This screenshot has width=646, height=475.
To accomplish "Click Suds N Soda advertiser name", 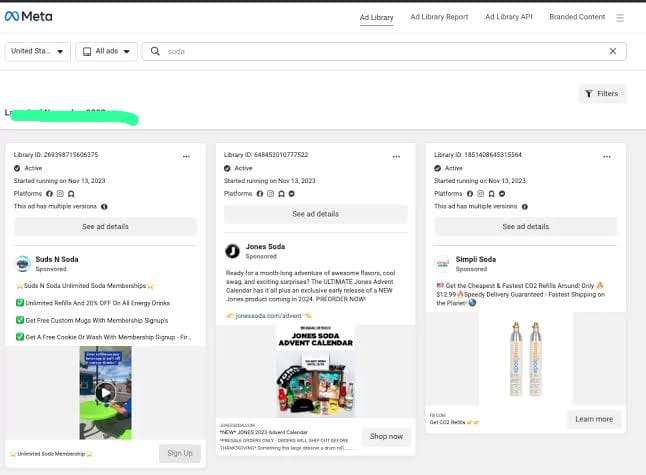I will click(x=57, y=259).
